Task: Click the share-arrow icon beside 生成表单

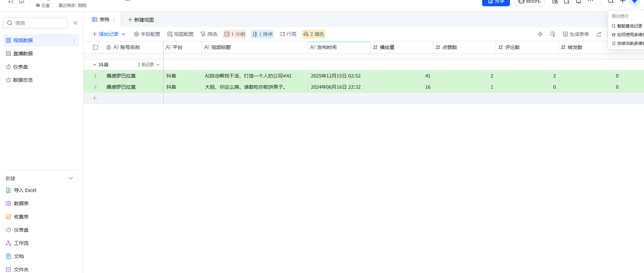Action: click(x=599, y=34)
